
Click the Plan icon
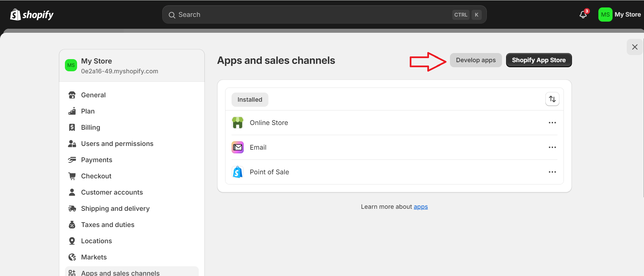(72, 111)
